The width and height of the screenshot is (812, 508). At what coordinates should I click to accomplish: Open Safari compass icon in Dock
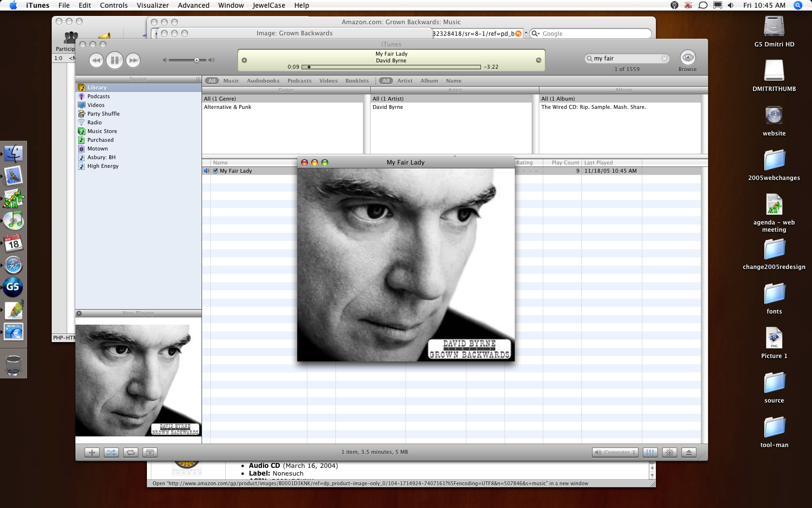14,265
